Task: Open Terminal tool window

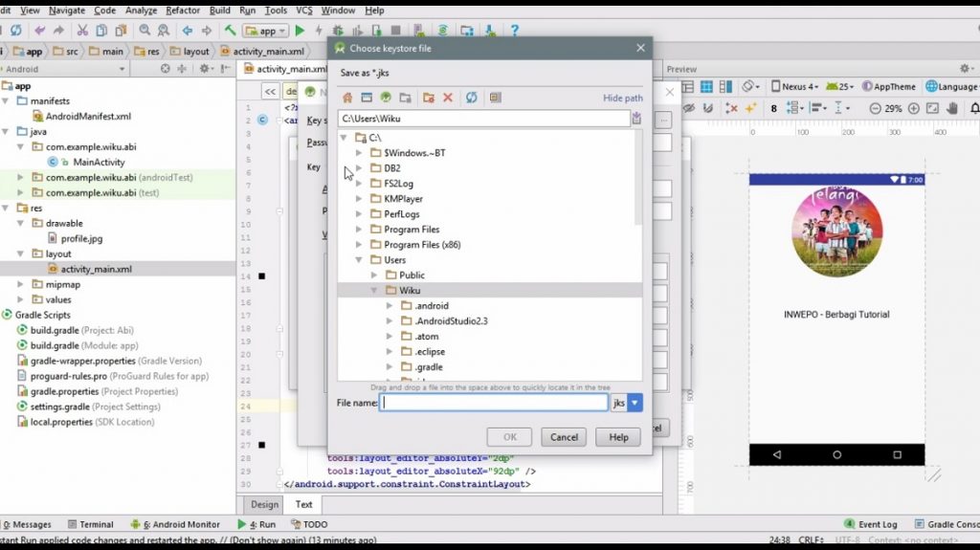Action: pos(91,524)
